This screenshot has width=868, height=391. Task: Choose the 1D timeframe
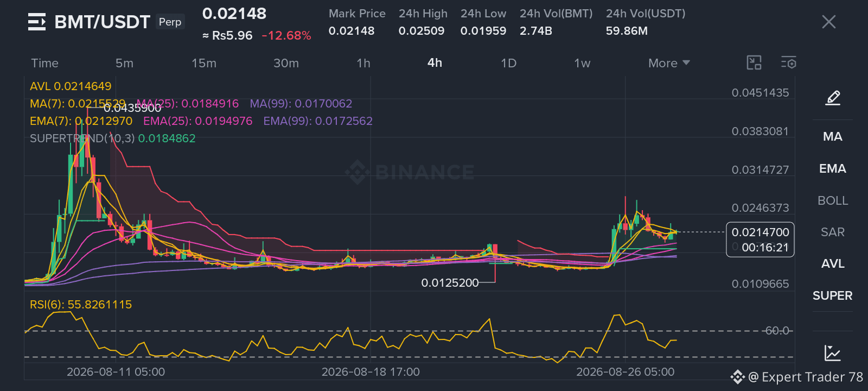click(x=508, y=63)
